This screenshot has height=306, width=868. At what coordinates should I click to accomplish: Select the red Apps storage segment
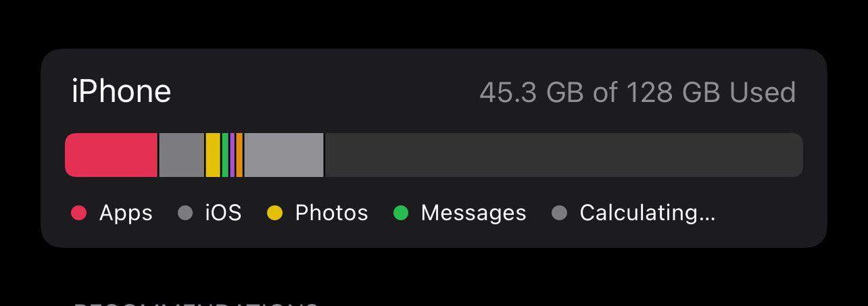pos(112,155)
